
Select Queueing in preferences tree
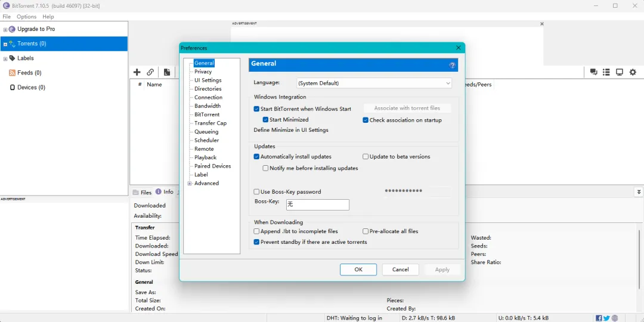click(x=206, y=132)
